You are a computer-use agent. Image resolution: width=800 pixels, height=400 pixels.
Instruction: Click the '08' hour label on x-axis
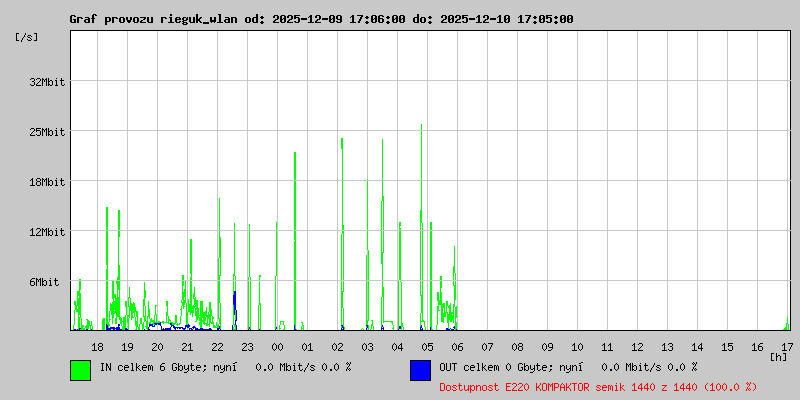[x=517, y=347]
